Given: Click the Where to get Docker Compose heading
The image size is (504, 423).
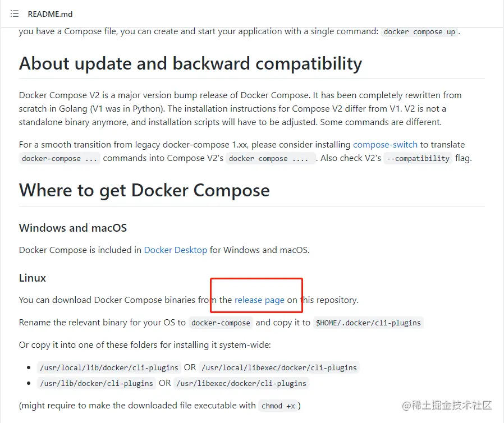Looking at the screenshot, I should [x=144, y=191].
